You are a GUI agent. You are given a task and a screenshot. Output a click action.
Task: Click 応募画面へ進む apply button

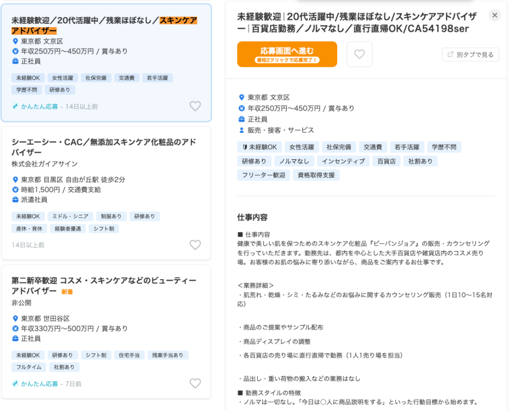click(x=287, y=54)
